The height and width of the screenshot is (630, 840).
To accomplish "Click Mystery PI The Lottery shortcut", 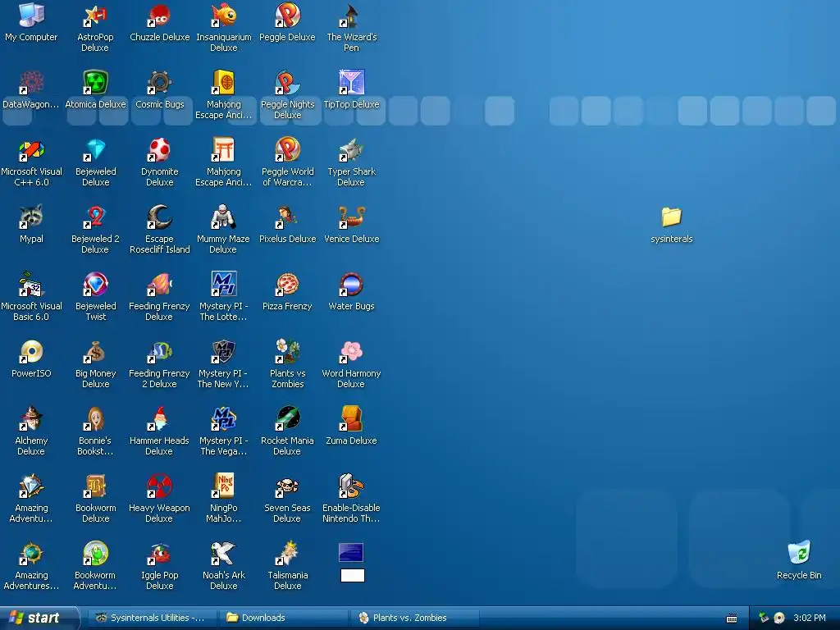I will pos(224,285).
